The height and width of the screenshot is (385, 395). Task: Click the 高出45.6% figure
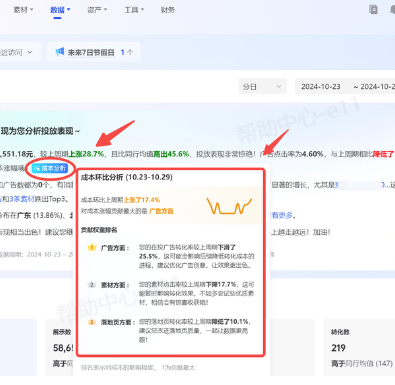point(171,154)
